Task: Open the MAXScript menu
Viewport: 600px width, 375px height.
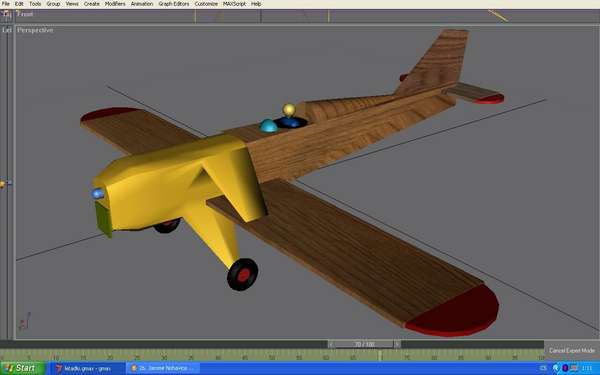Action: (x=234, y=4)
